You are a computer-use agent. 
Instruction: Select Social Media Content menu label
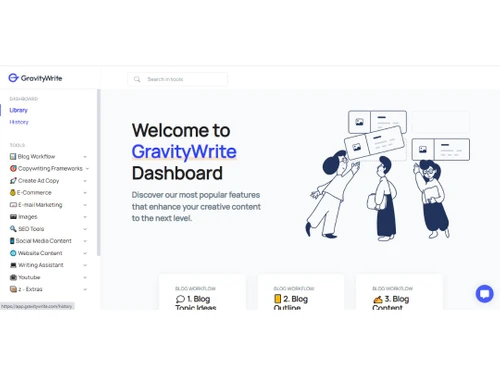(44, 241)
